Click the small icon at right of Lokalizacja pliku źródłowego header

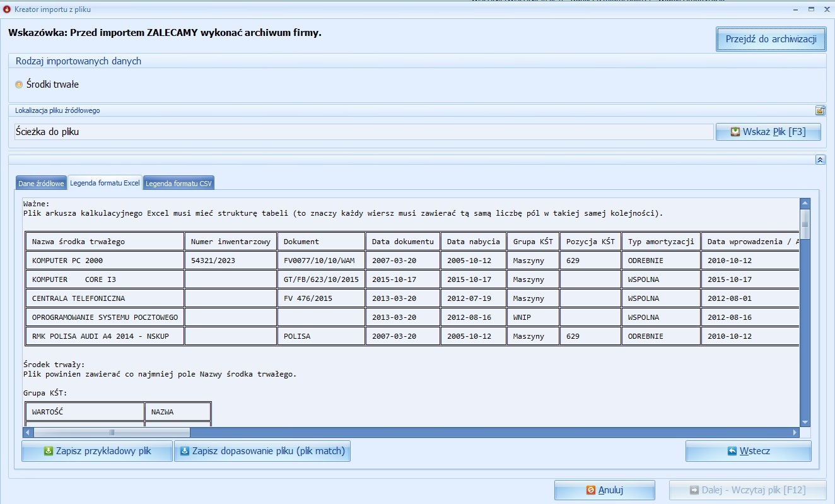tap(820, 110)
